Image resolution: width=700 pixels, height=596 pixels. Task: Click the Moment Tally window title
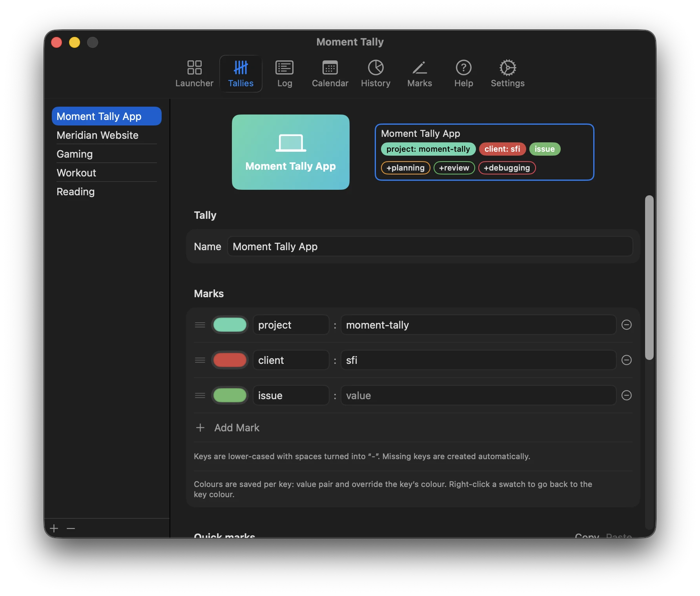[x=350, y=42]
